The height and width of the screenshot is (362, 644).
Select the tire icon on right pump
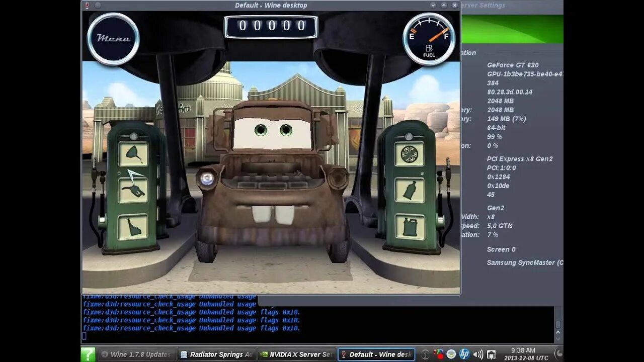(409, 154)
